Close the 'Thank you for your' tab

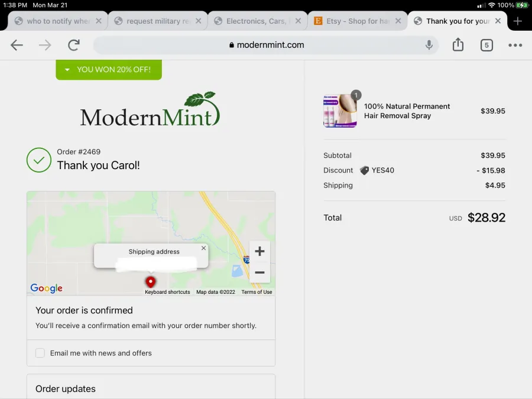click(498, 21)
